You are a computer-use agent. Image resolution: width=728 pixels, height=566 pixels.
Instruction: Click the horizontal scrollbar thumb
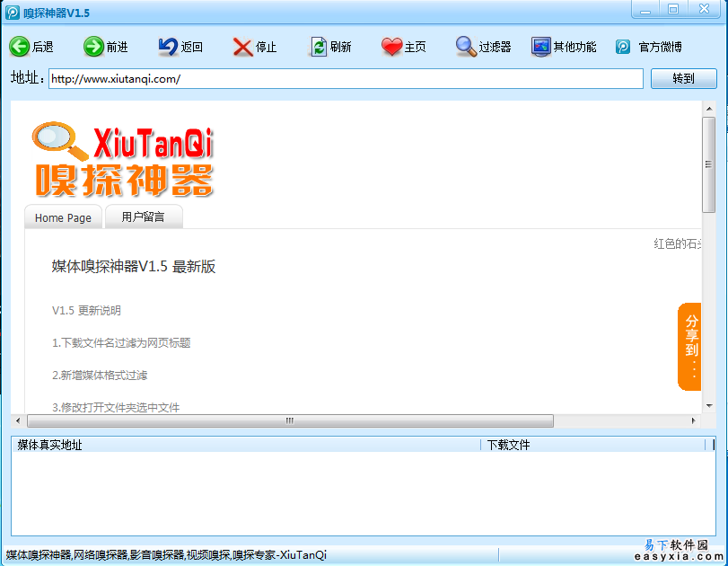(290, 420)
